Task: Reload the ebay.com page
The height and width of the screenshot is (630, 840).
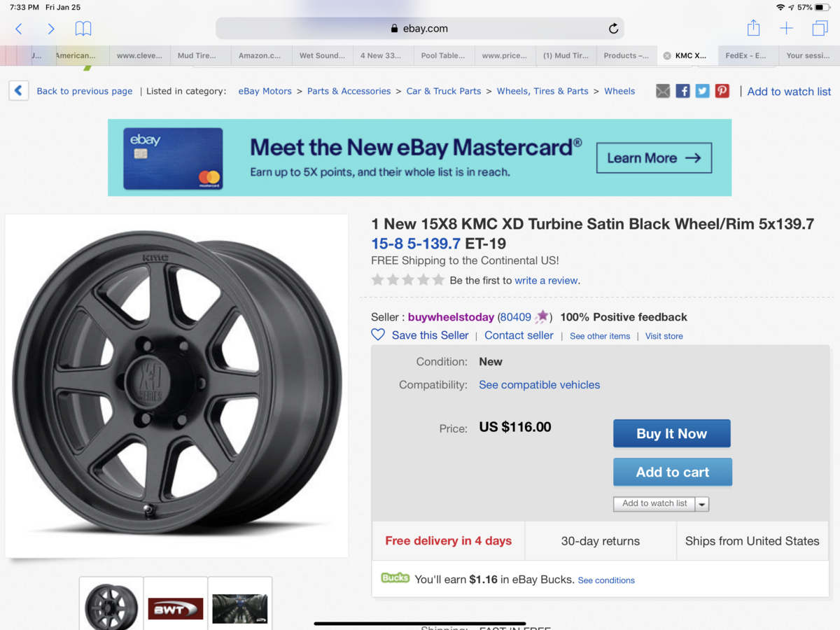Action: click(613, 29)
